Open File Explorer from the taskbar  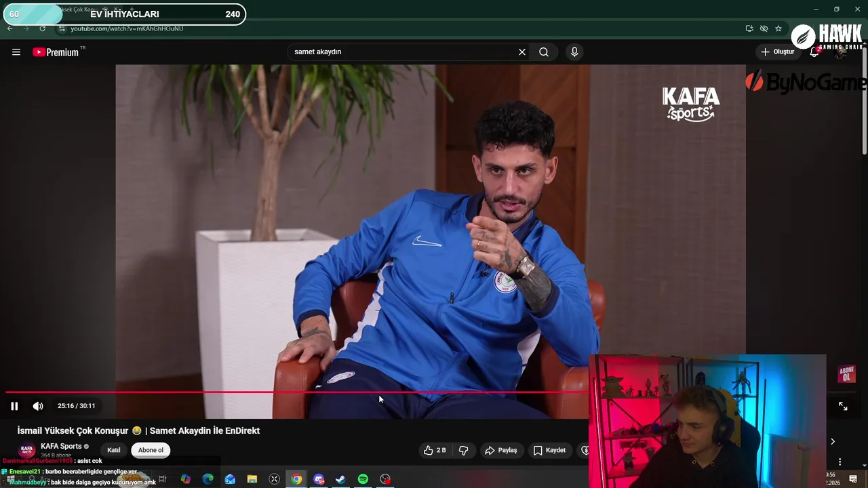tap(252, 479)
